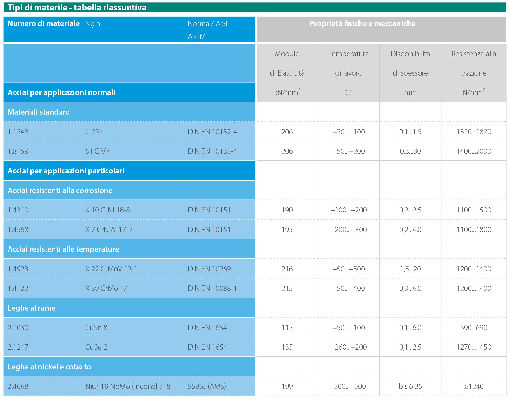Click 'Acciai resistenti alla corrosione' row

pos(60,190)
